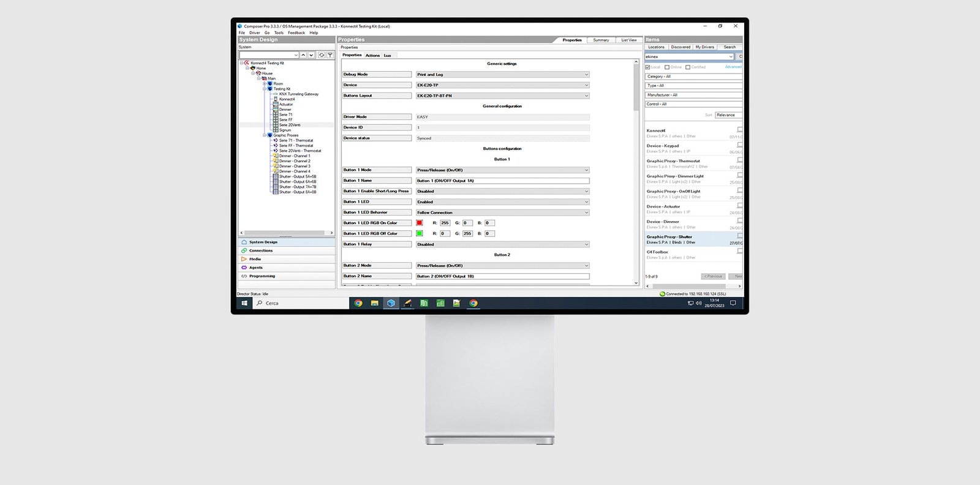Collapse the Testing Kit tree node
The height and width of the screenshot is (485, 980).
coord(265,89)
